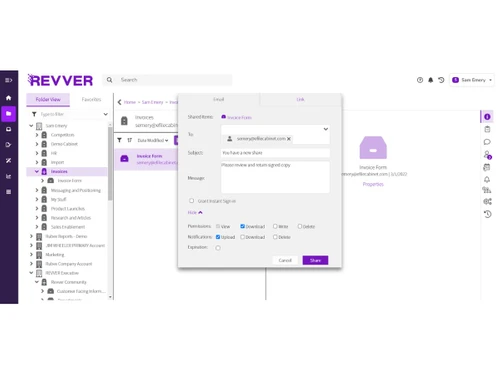Click the tree panel vertical scrollbar
This screenshot has width=500, height=375.
110,163
